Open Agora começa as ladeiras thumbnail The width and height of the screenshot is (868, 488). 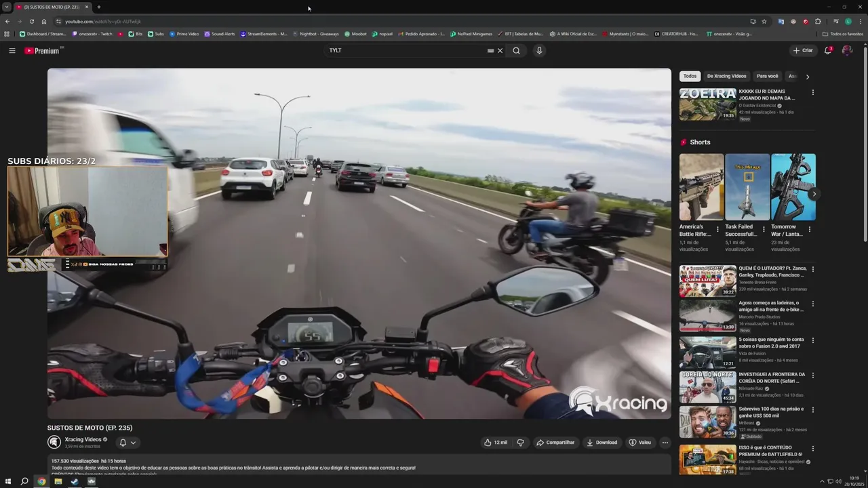click(708, 315)
